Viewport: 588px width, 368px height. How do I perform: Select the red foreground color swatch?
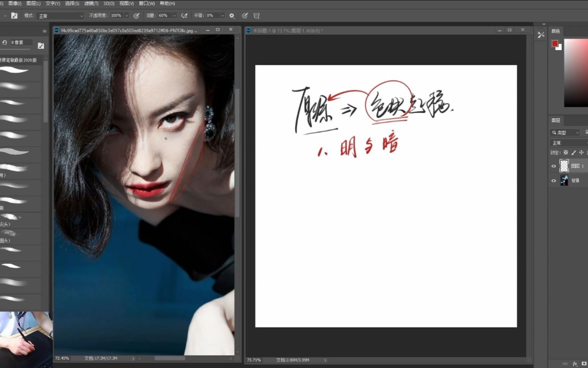pos(555,44)
